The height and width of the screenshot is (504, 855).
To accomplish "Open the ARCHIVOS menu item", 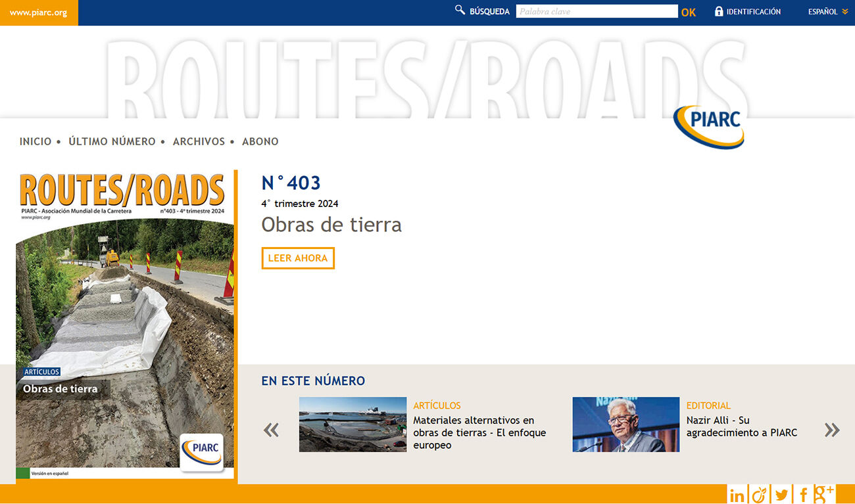I will 199,141.
